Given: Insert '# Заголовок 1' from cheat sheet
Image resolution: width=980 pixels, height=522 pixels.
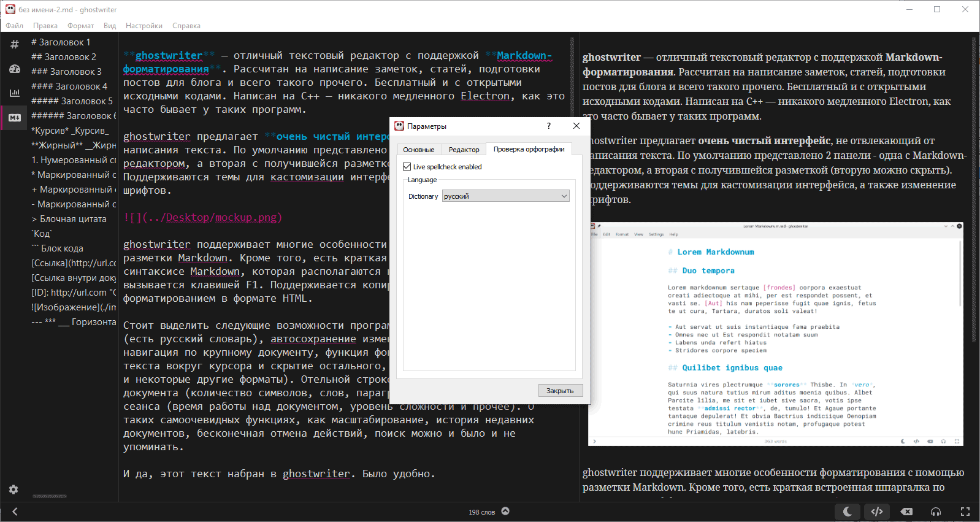Looking at the screenshot, I should (x=73, y=42).
